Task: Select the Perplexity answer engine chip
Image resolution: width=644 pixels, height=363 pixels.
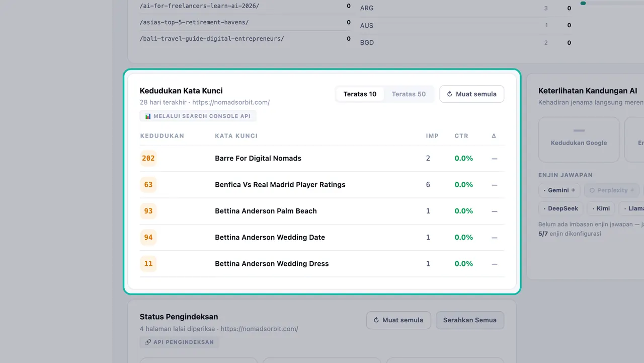Action: (x=612, y=190)
